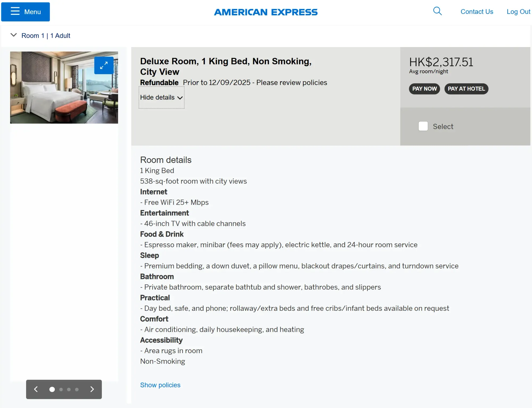The width and height of the screenshot is (532, 408).
Task: Collapse room info with Hide details
Action: click(x=161, y=97)
